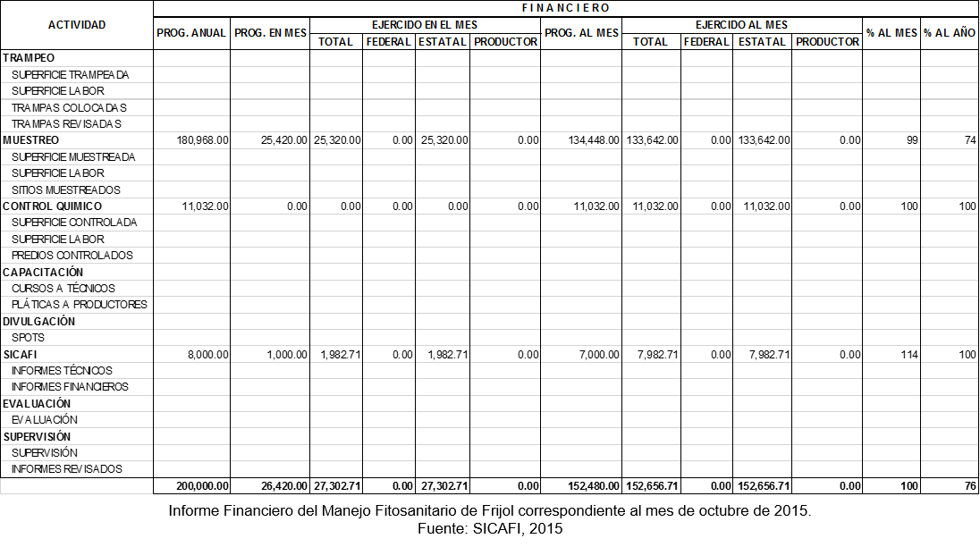Click the CONTROL QUIMICO row label
Viewport: 980px width, 547px height.
click(x=53, y=206)
